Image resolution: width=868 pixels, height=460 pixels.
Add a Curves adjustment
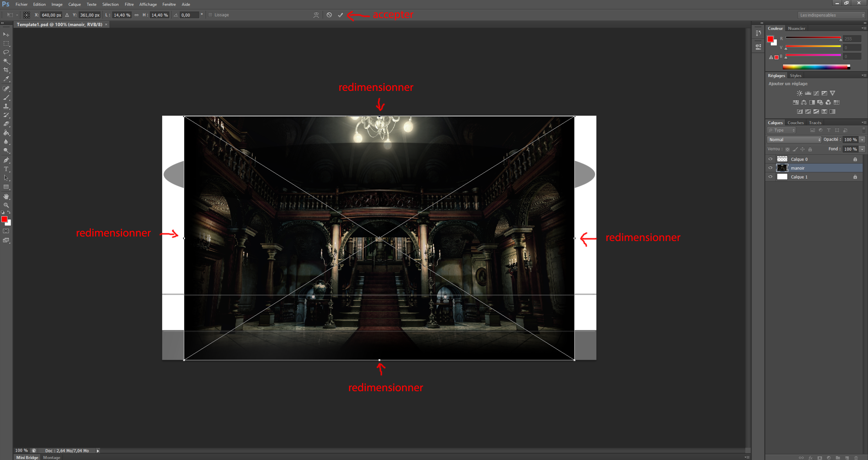(x=816, y=93)
